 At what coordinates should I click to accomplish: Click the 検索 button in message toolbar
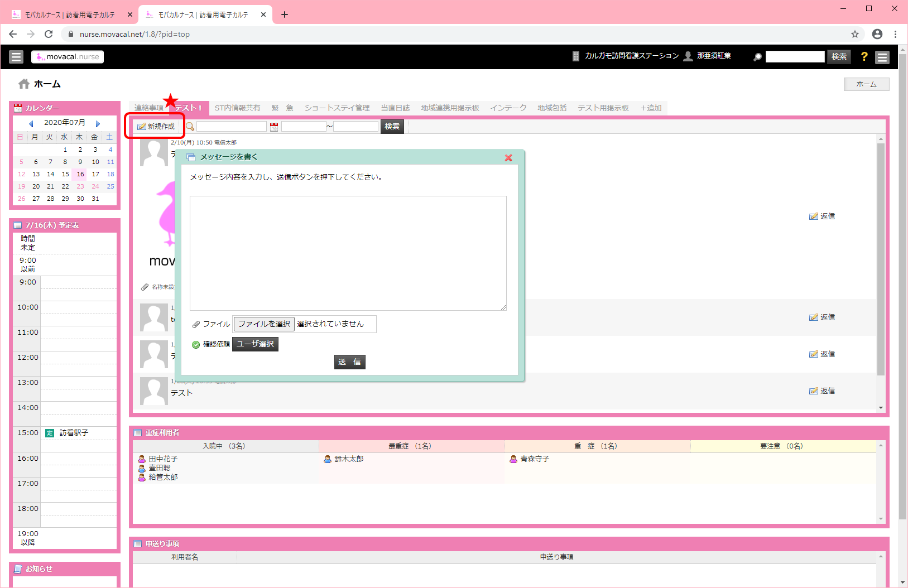[392, 127]
